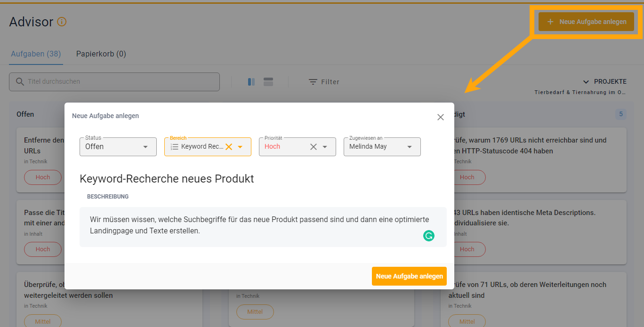
Task: Switch to column board view icon
Action: coord(251,82)
